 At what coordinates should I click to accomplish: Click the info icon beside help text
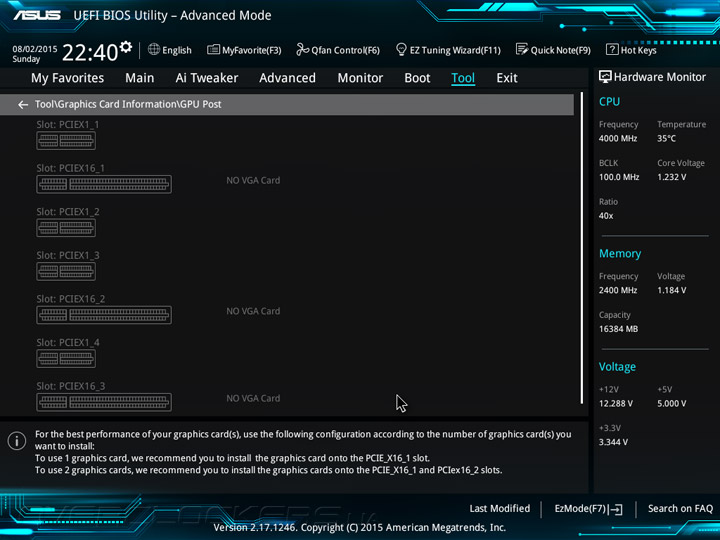pyautogui.click(x=17, y=441)
